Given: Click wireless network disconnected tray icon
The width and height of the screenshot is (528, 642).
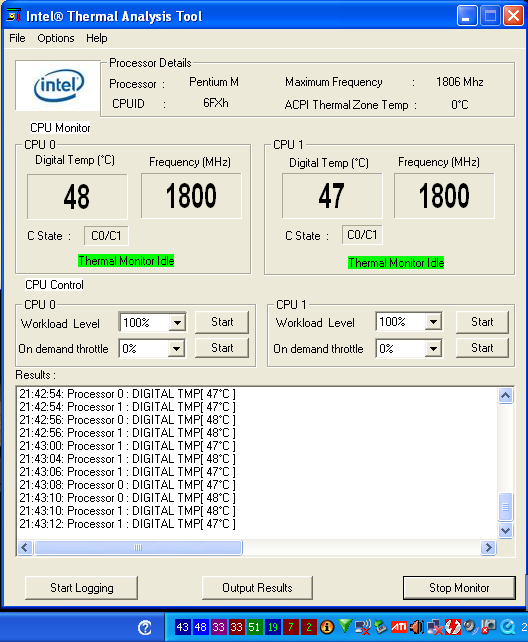Looking at the screenshot, I should coord(363,627).
